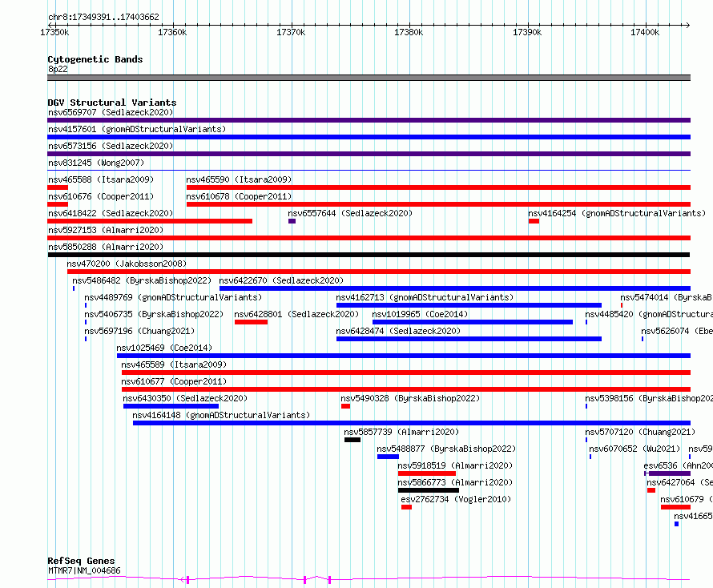Click the nsv6569707 (Sedlazeck2020) variant label
The height and width of the screenshot is (588, 713).
point(111,112)
